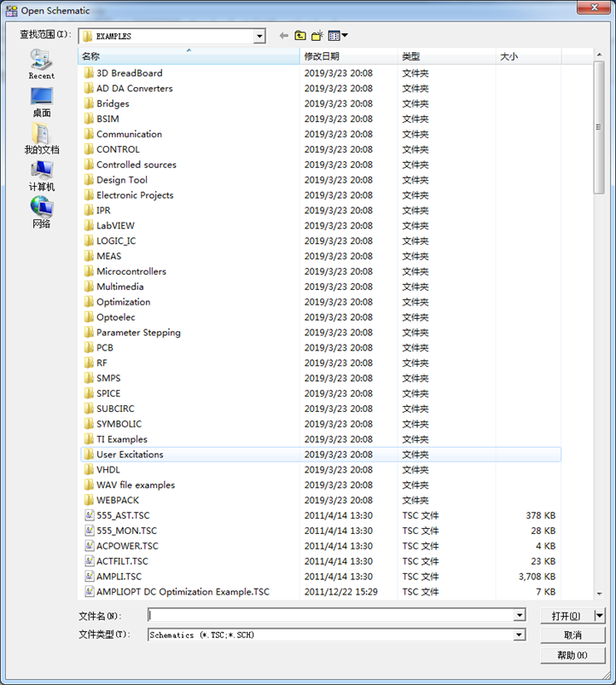Screen dimensions: 616x685
Task: Open the View menu icon
Action: pos(338,36)
